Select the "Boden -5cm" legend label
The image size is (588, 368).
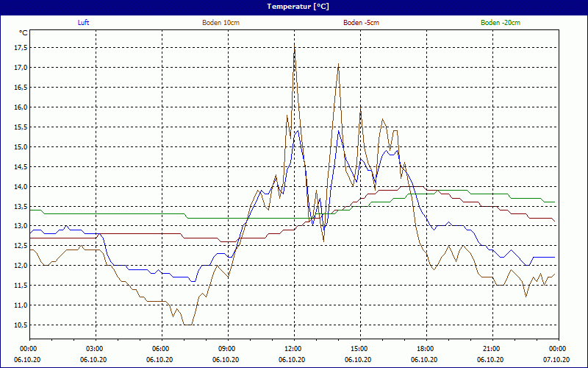pos(361,23)
